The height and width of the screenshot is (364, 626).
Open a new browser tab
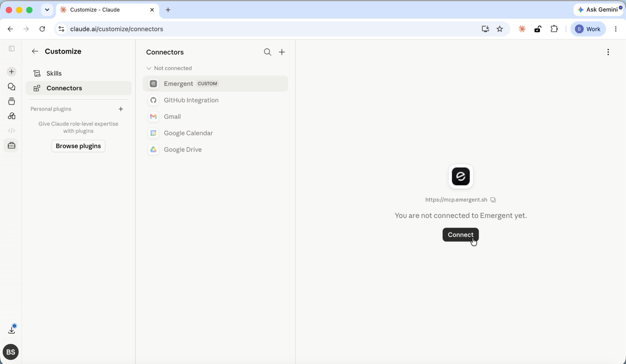pos(168,10)
